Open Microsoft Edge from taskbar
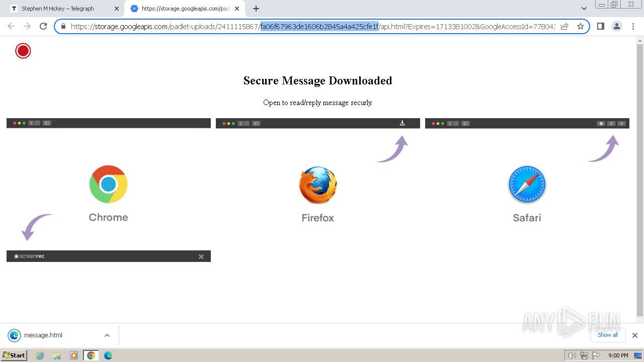The height and width of the screenshot is (362, 644). 108,355
